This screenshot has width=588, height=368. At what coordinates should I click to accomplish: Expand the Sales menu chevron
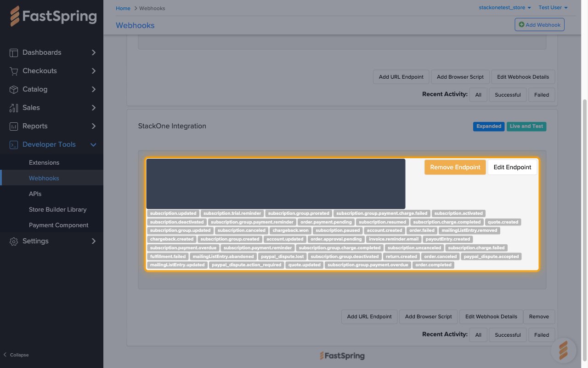point(93,108)
